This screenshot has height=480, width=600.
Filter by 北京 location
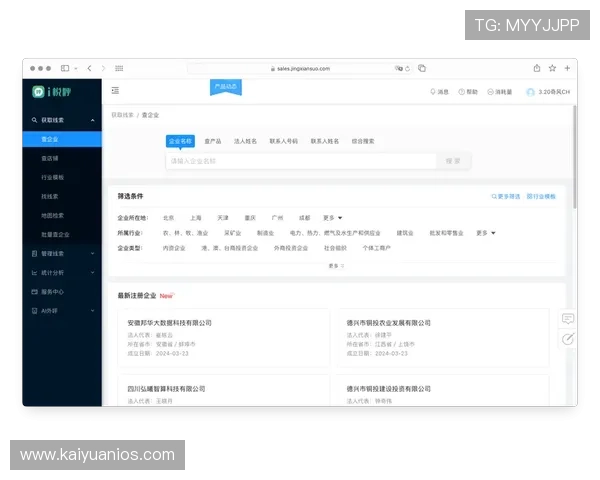(x=168, y=218)
